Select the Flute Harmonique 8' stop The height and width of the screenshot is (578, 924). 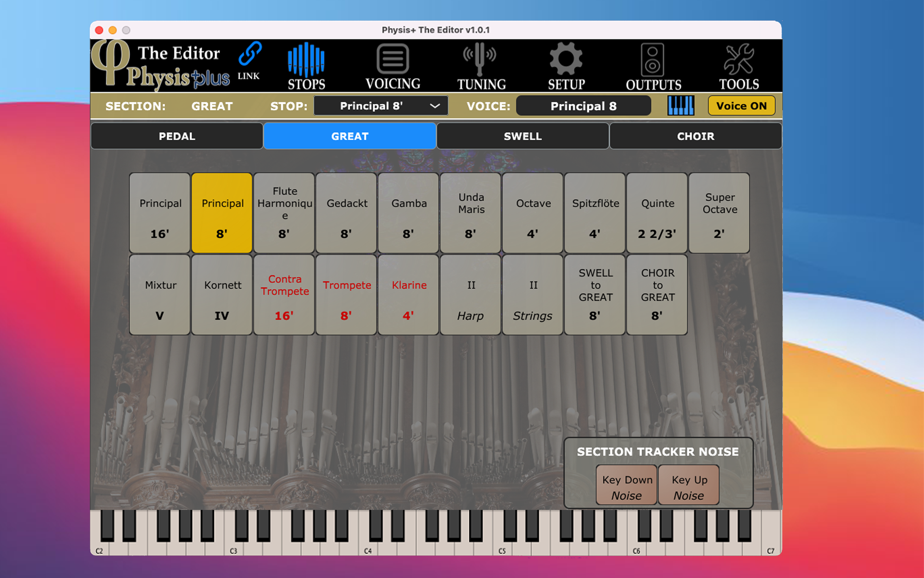point(284,213)
